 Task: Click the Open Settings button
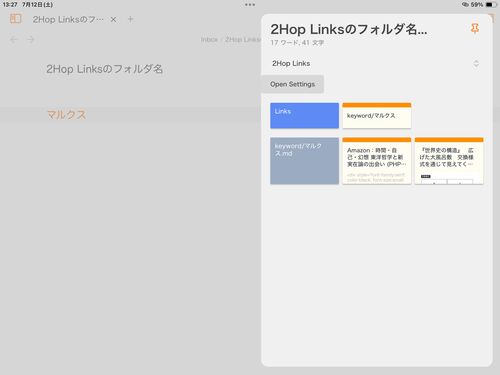tap(292, 84)
